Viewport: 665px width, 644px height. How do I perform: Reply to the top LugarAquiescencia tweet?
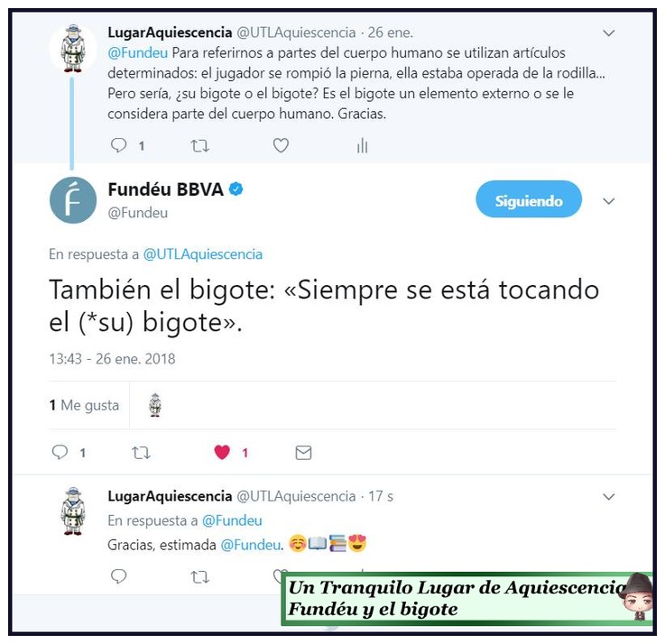click(x=118, y=145)
